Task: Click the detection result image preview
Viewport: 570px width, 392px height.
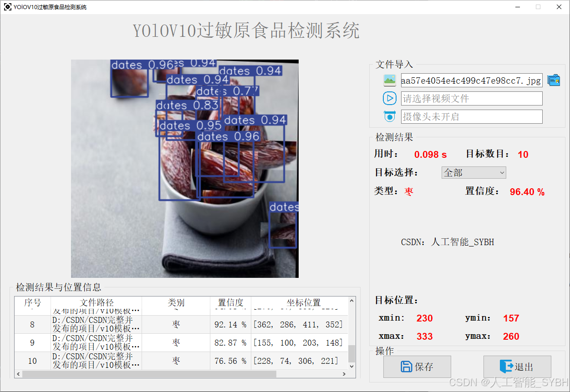Action: click(185, 169)
